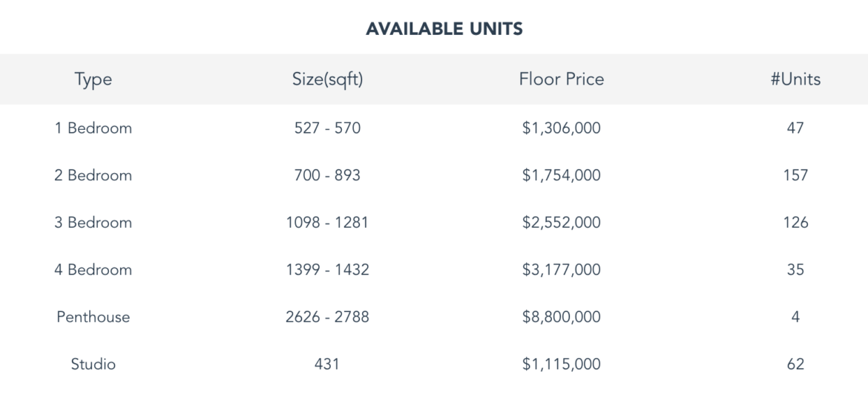Click the Penthouse row label
This screenshot has height=398, width=868.
point(93,317)
